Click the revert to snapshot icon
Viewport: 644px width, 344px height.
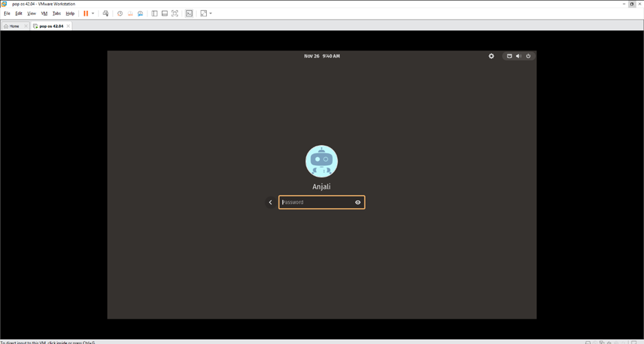click(130, 14)
